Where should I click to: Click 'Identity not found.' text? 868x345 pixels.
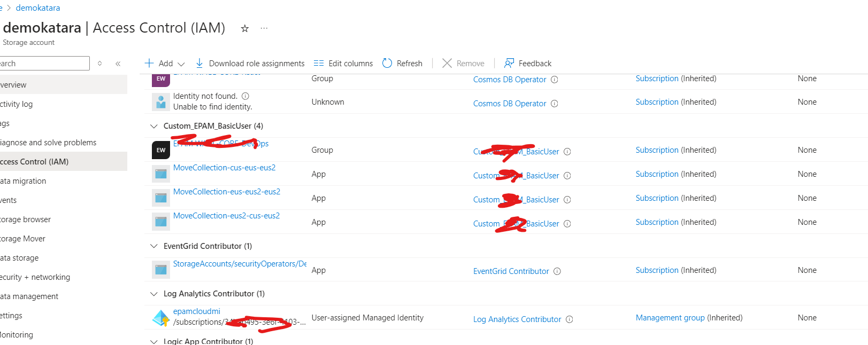coord(205,96)
